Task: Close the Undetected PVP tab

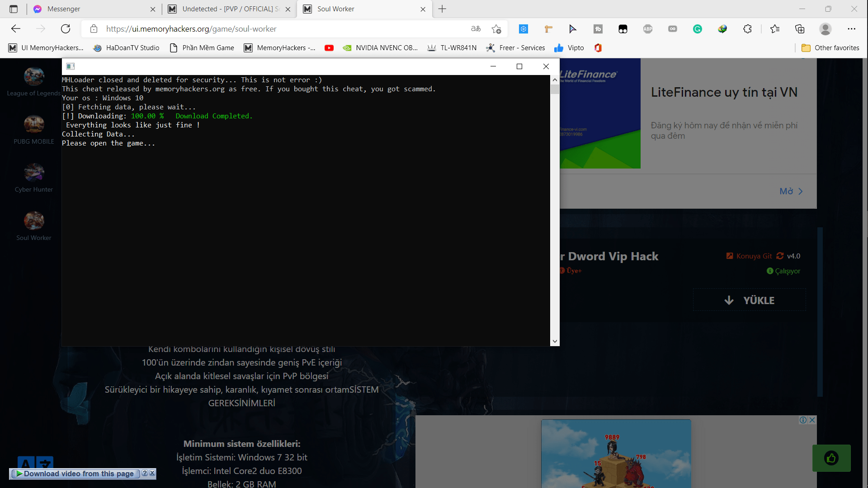Action: click(288, 9)
